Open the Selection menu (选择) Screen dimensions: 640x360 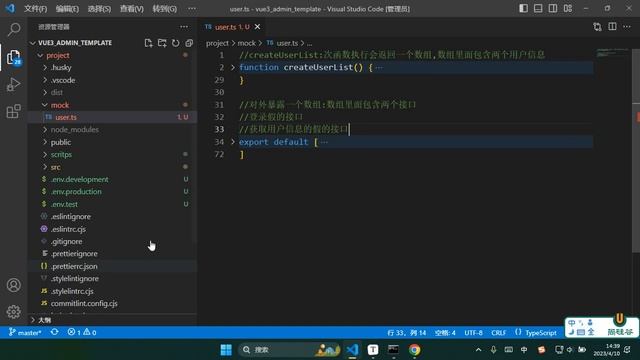click(x=99, y=9)
